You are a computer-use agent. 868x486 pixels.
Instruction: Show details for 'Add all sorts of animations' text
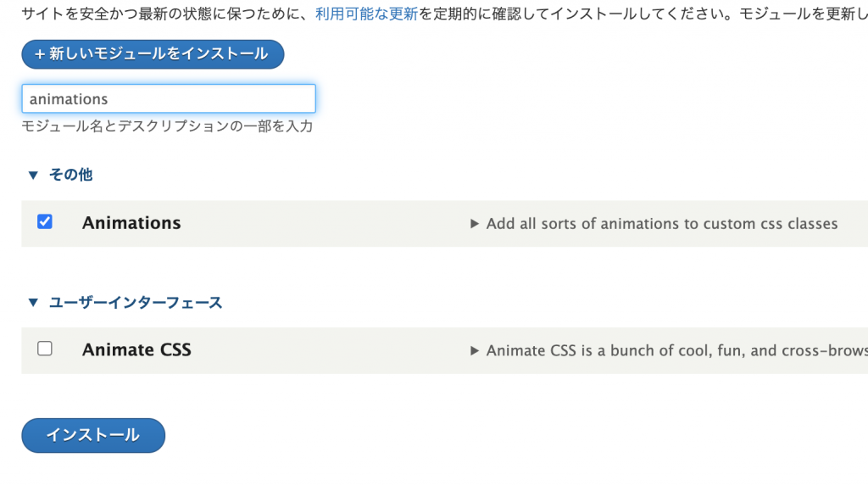click(662, 224)
